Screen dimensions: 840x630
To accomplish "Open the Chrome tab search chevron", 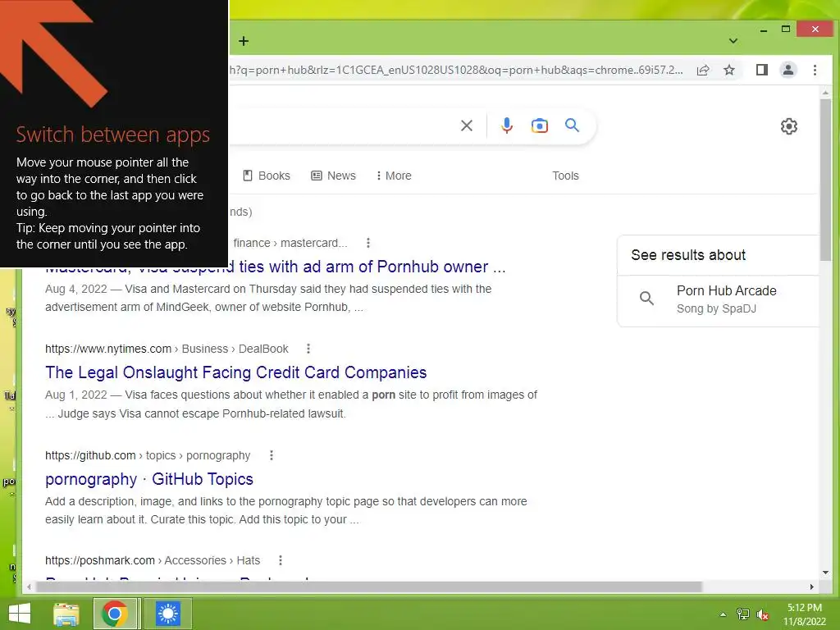I will [733, 41].
